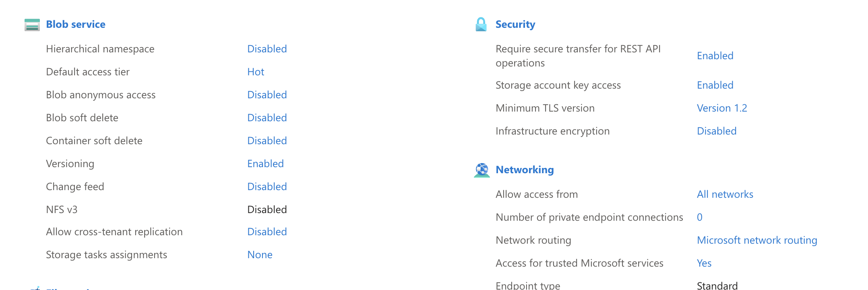Open the Security heading link
The height and width of the screenshot is (290, 868).
(x=515, y=24)
